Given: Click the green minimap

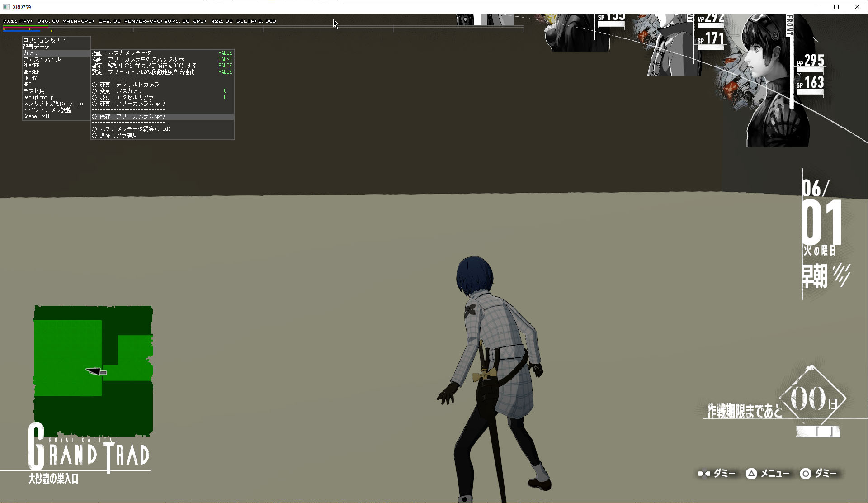Looking at the screenshot, I should [x=93, y=371].
